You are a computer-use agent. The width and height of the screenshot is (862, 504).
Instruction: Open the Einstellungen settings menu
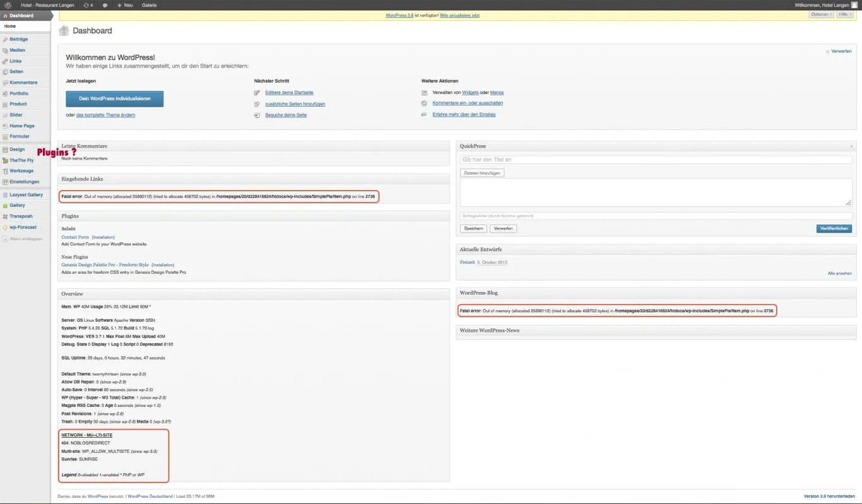coord(25,182)
